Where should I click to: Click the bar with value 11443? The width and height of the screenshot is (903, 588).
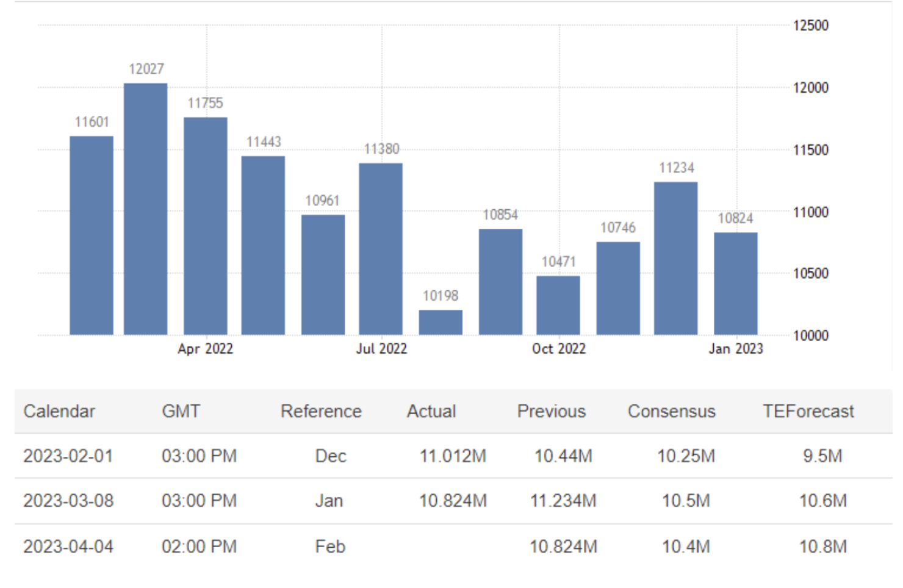point(263,245)
